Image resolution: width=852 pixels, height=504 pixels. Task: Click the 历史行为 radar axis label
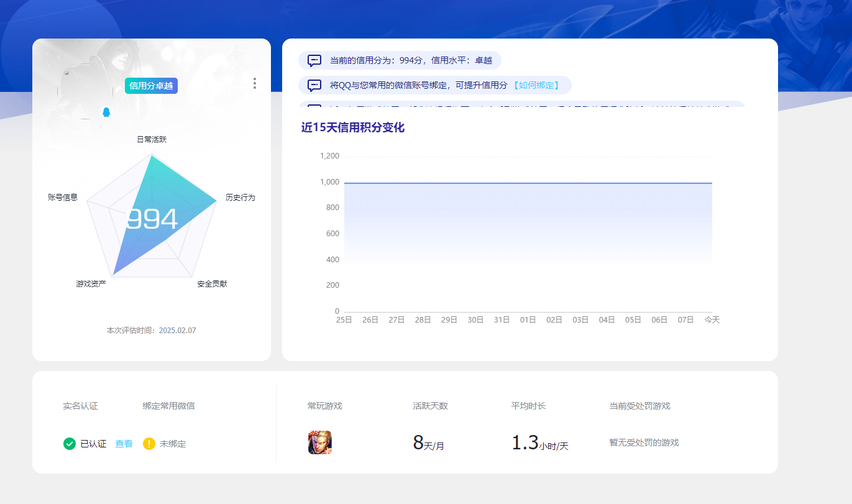click(x=240, y=197)
